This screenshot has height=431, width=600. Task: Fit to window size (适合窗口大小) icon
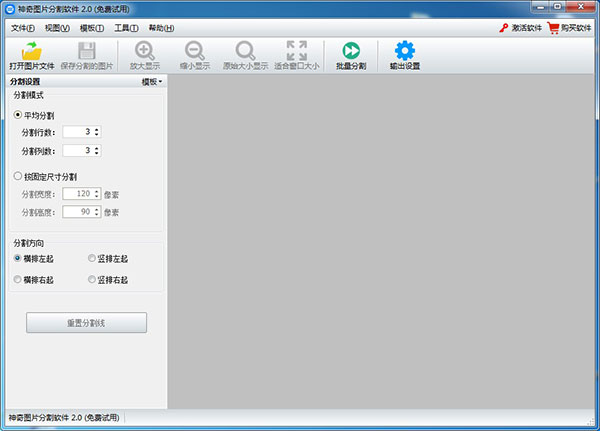(x=296, y=51)
